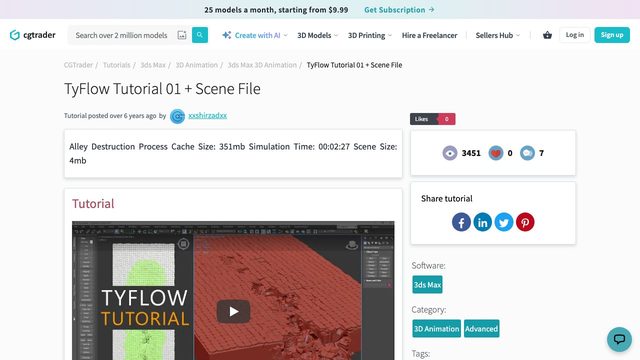Share tutorial on Facebook

click(x=461, y=222)
